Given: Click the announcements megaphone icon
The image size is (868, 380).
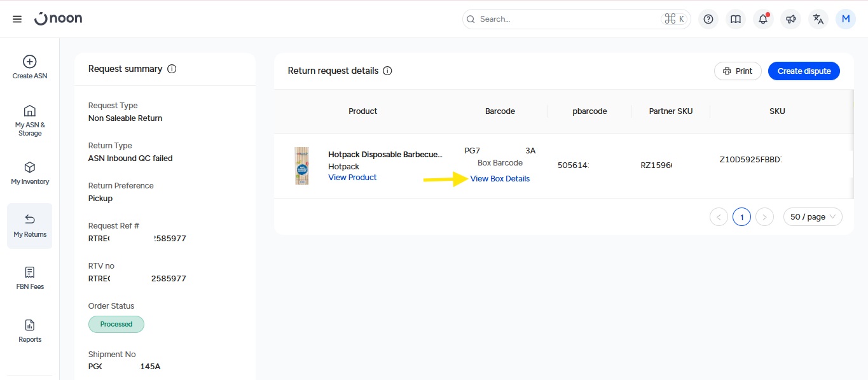Looking at the screenshot, I should click(x=791, y=19).
